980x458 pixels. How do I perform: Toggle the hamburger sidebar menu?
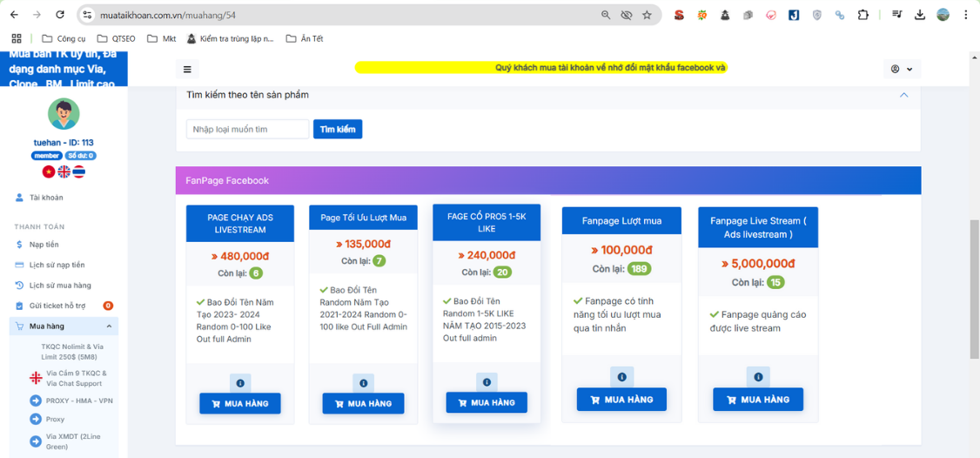click(187, 69)
